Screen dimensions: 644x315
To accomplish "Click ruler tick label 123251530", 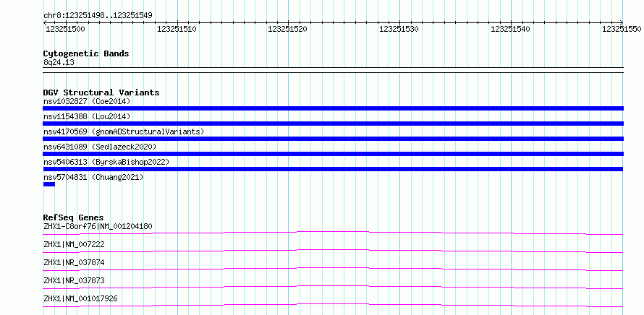I will click(x=399, y=29).
